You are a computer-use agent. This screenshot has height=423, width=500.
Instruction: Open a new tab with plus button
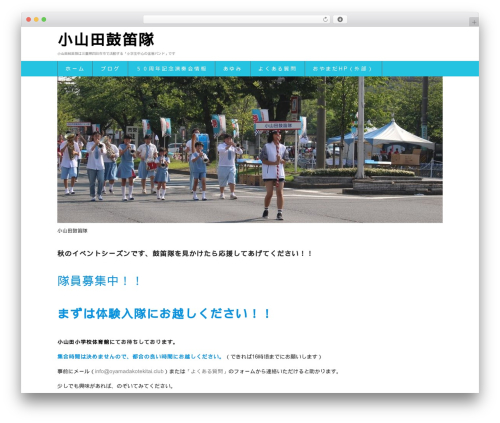click(x=474, y=22)
